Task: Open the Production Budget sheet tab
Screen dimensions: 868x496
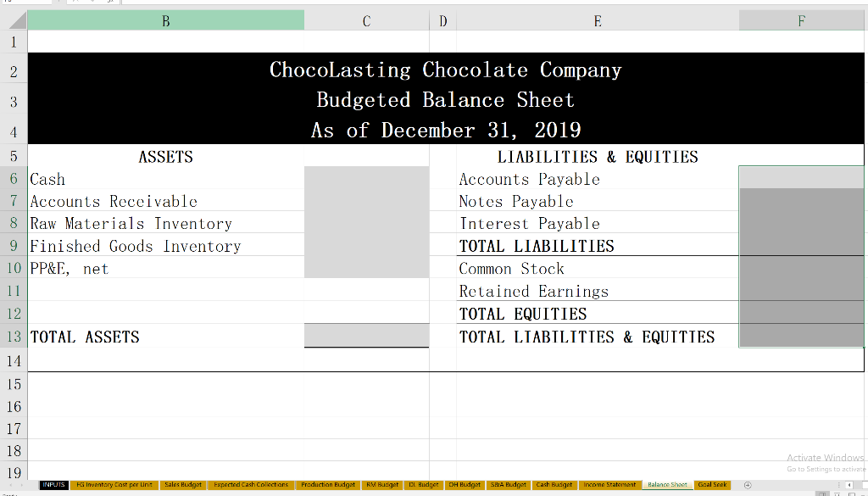Action: [x=328, y=485]
